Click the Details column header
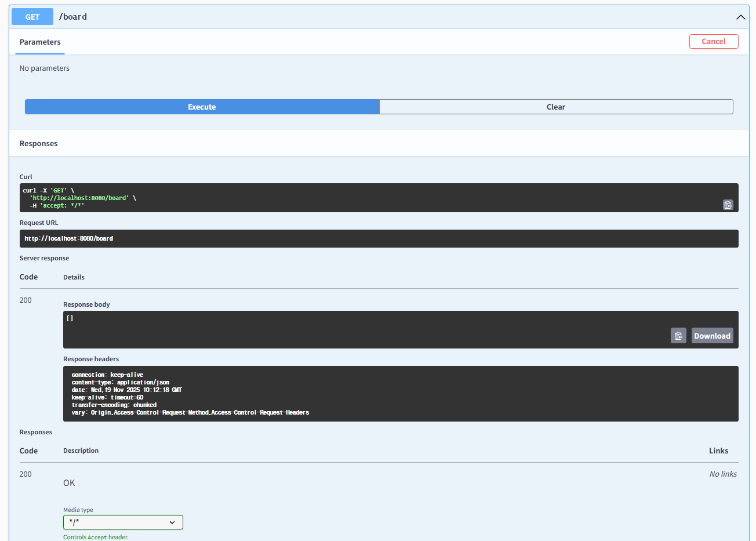 [x=74, y=277]
